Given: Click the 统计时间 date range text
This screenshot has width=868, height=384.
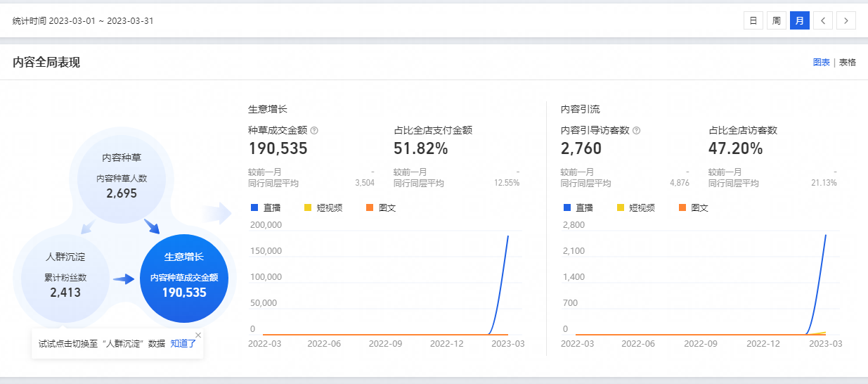Looking at the screenshot, I should (x=83, y=21).
